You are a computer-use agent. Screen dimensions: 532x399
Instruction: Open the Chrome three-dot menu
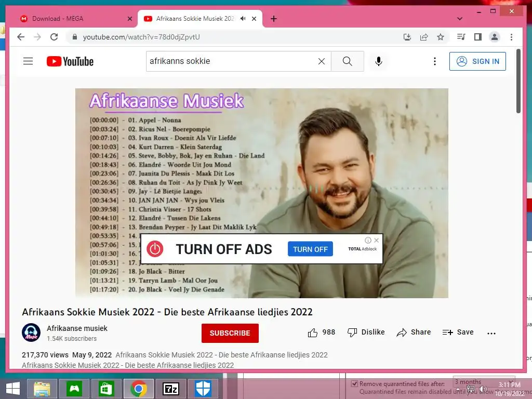coord(511,37)
